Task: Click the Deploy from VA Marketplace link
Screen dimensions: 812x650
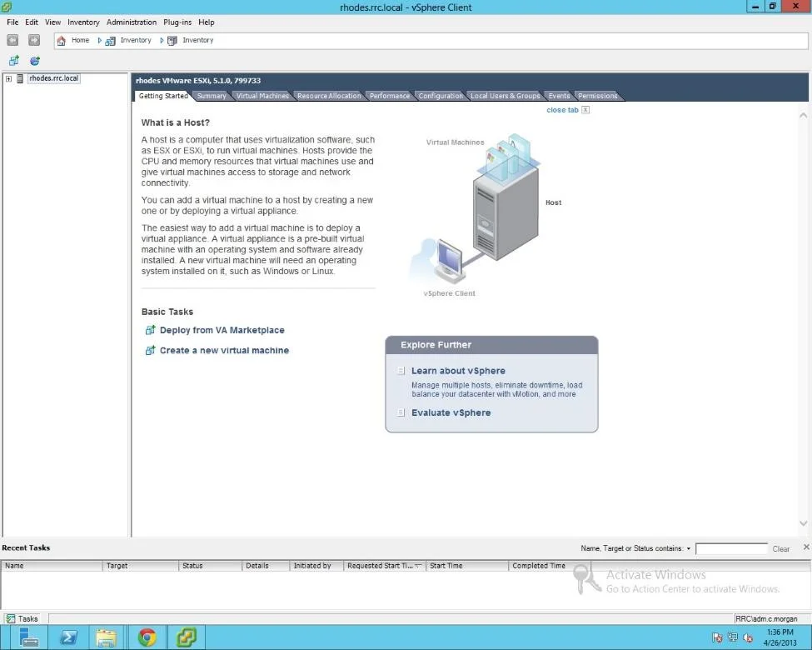Action: pyautogui.click(x=222, y=330)
